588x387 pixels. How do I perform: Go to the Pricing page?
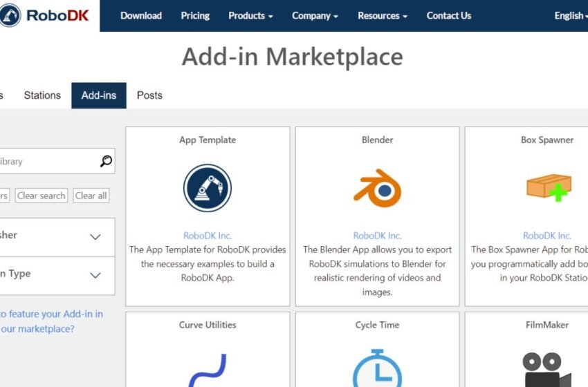(x=195, y=16)
